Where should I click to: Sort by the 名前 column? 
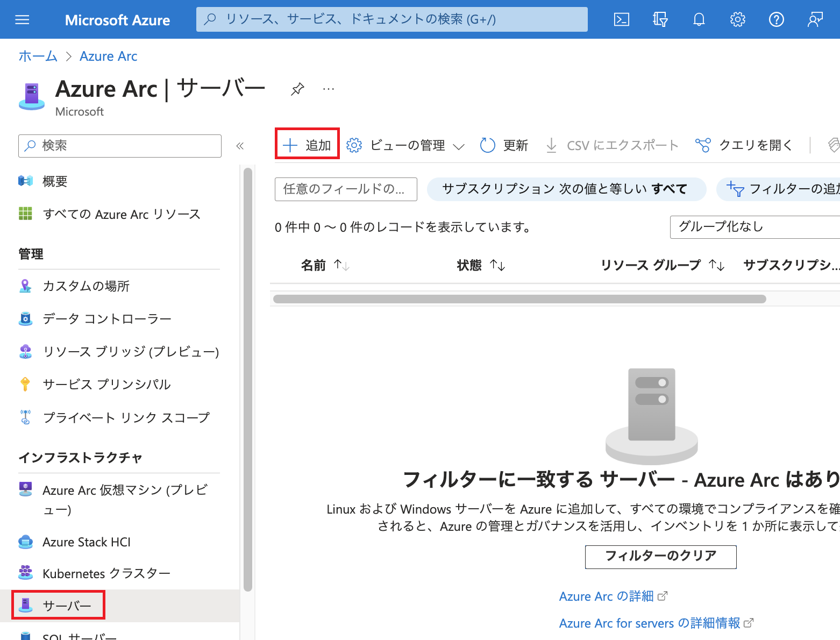point(325,265)
